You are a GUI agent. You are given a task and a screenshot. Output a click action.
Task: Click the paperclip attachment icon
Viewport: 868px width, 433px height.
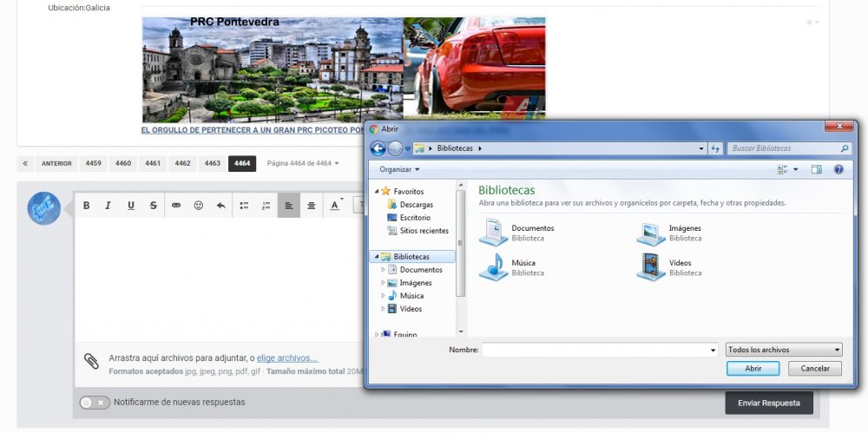coord(91,361)
